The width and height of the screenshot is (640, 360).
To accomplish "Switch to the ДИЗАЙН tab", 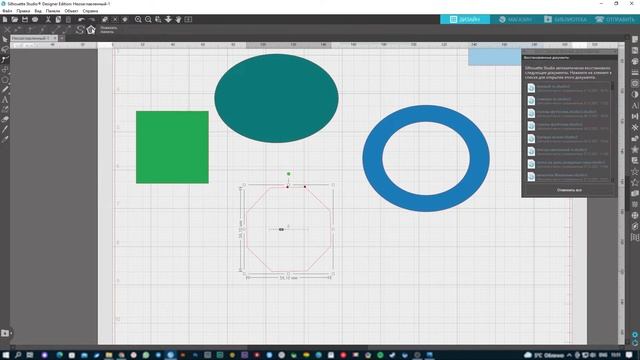I will click(x=465, y=19).
